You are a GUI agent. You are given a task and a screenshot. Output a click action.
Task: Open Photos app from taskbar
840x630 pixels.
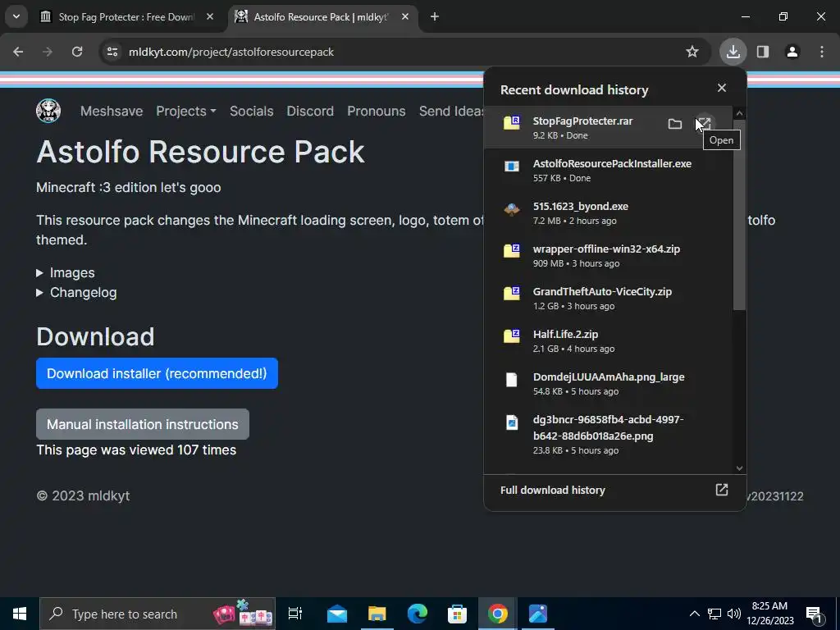[x=538, y=614]
